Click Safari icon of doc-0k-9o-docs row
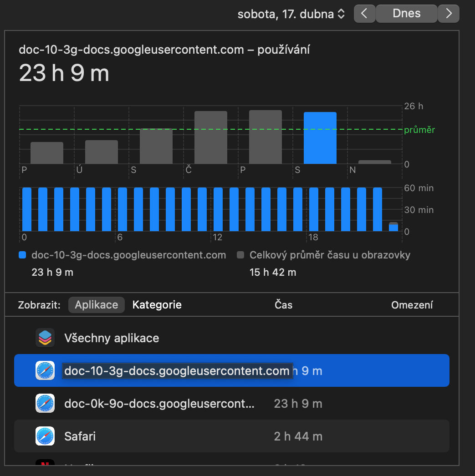Viewport: 475px width, 476px height. click(x=45, y=403)
